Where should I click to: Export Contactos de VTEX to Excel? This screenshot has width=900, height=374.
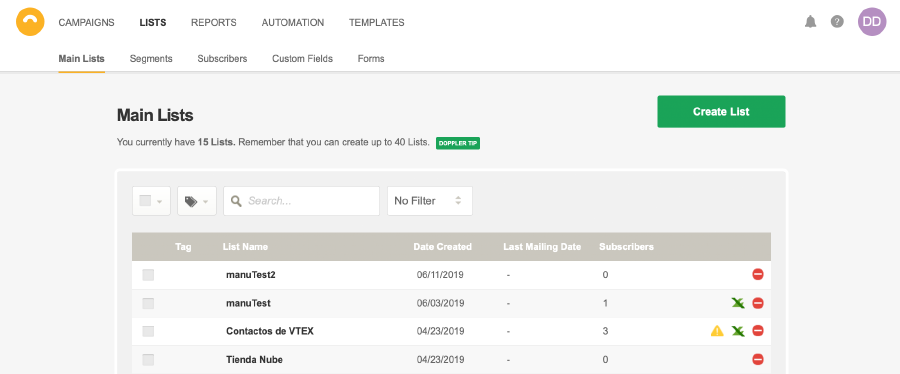[x=738, y=331]
